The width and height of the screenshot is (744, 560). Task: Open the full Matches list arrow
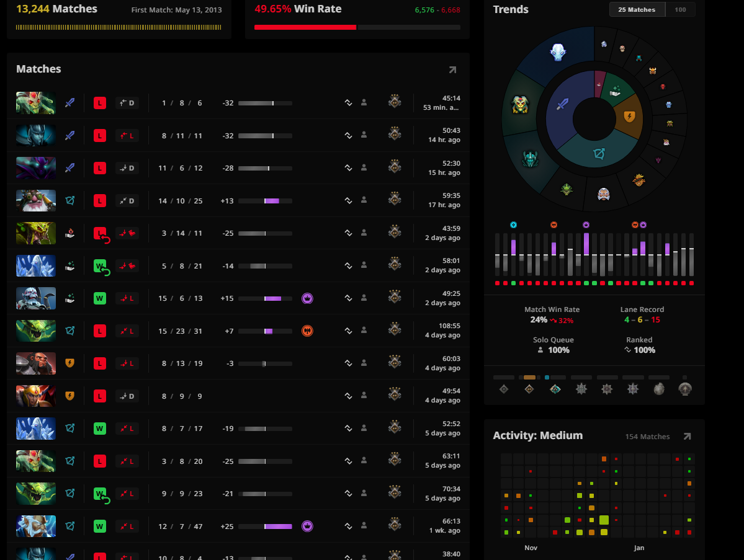(452, 69)
